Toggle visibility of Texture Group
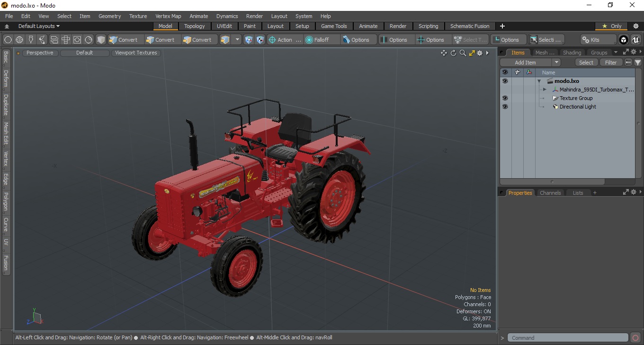644x345 pixels. [x=505, y=98]
